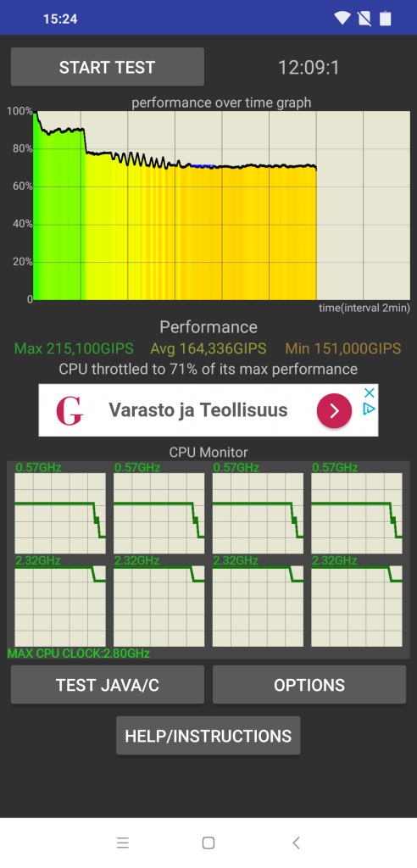
Task: Open the OPTIONS screen
Action: (309, 685)
